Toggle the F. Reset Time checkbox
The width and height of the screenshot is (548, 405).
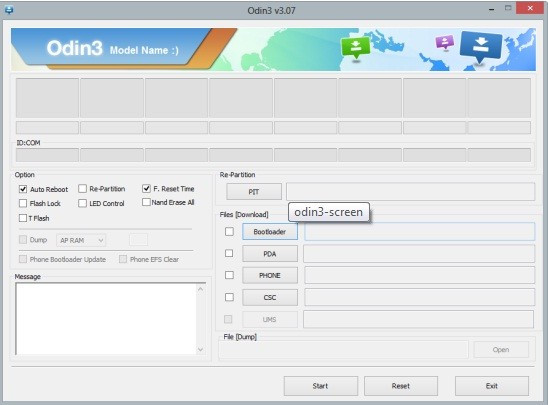pyautogui.click(x=146, y=189)
